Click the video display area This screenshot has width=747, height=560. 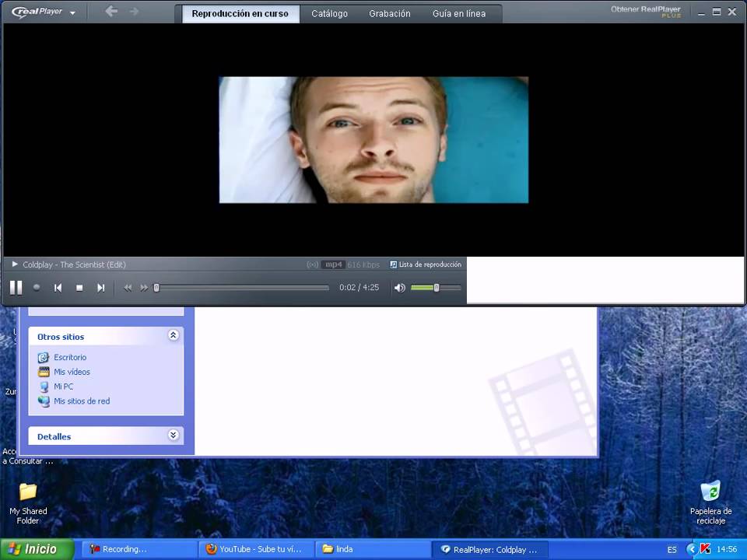(x=373, y=139)
